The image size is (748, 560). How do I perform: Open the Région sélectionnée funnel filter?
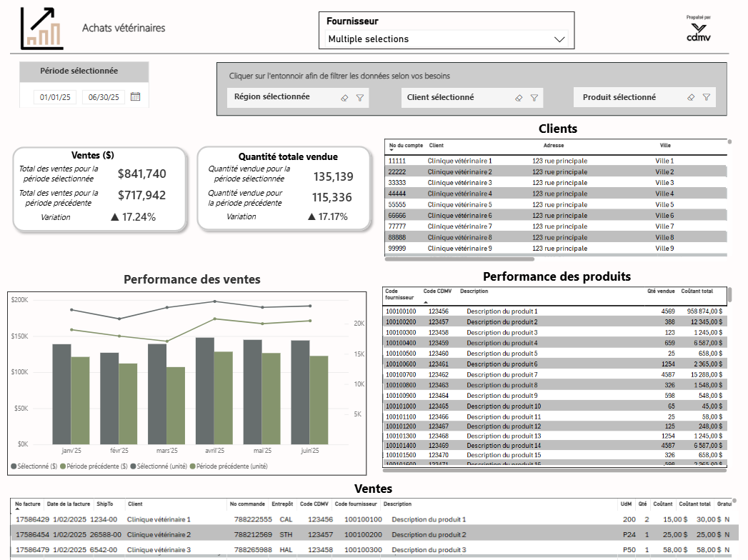pos(360,98)
